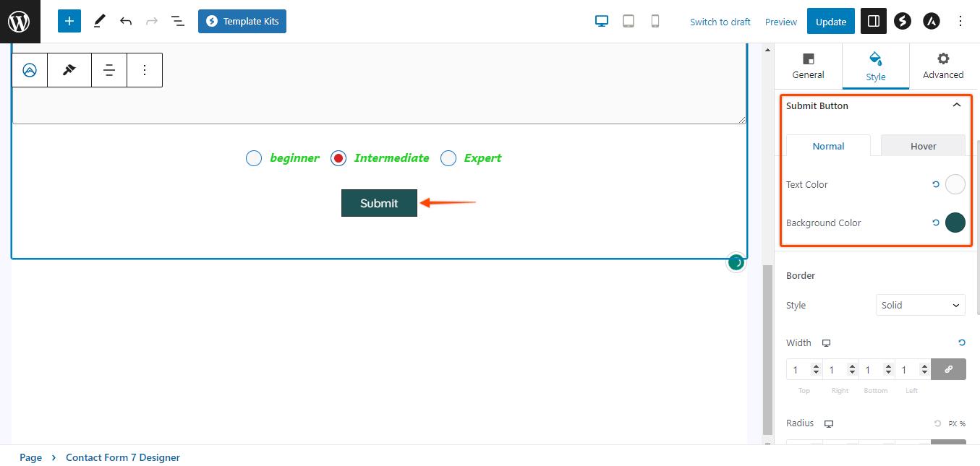The height and width of the screenshot is (466, 980).
Task: Reset the Text Color value
Action: (936, 184)
